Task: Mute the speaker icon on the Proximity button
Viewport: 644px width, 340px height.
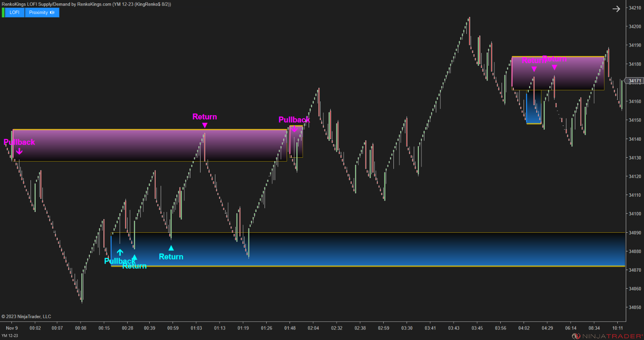Action: pyautogui.click(x=52, y=12)
